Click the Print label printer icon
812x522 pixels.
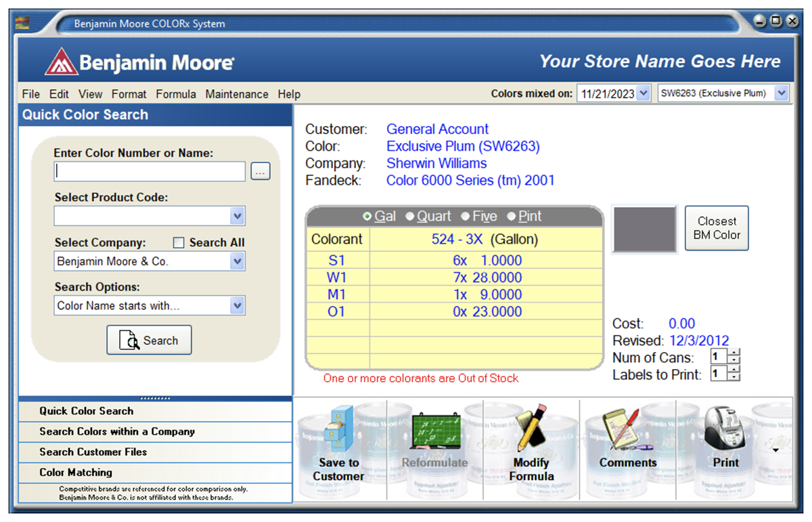(x=725, y=429)
